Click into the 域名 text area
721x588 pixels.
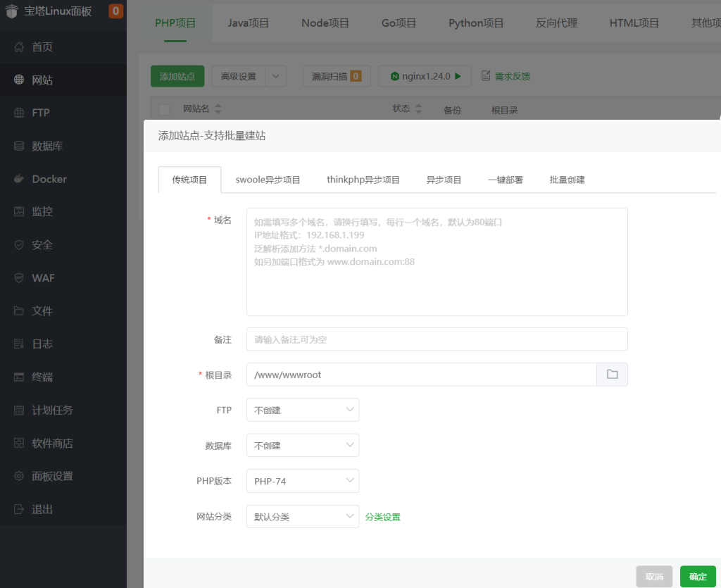[437, 261]
